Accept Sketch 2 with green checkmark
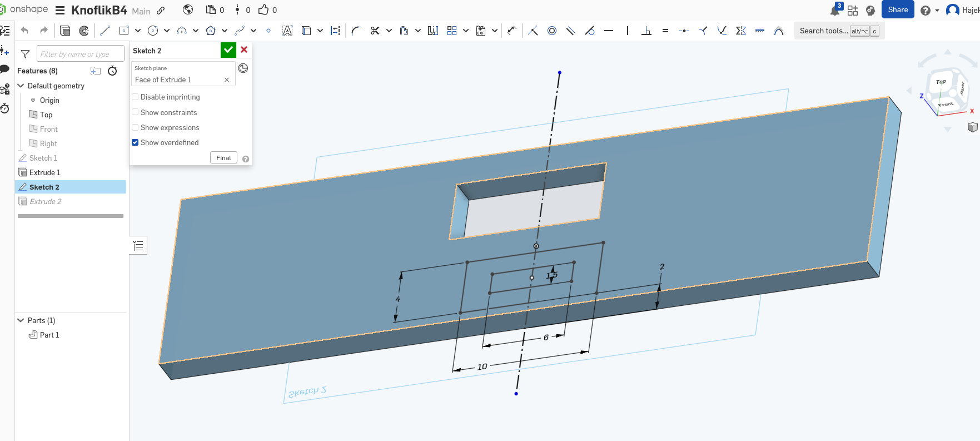Viewport: 980px width, 441px height. (x=228, y=50)
